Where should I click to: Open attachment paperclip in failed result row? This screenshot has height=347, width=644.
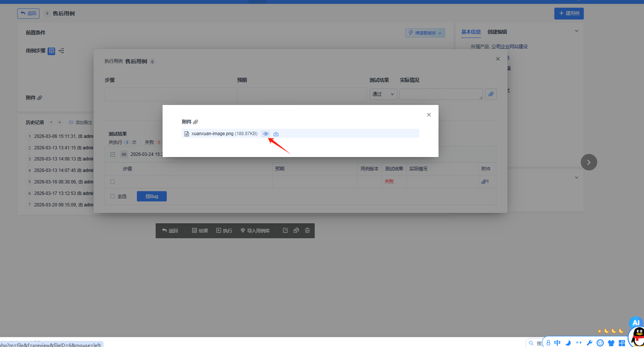coord(485,182)
